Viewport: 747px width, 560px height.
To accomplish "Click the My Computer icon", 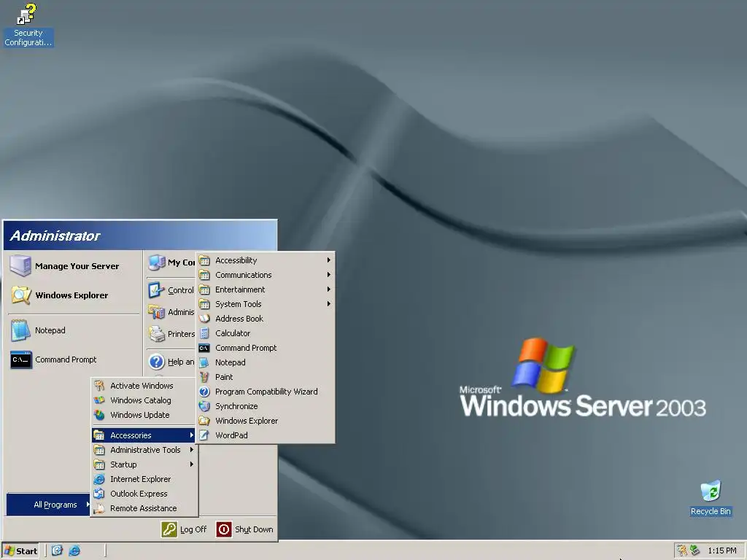I will click(x=157, y=262).
